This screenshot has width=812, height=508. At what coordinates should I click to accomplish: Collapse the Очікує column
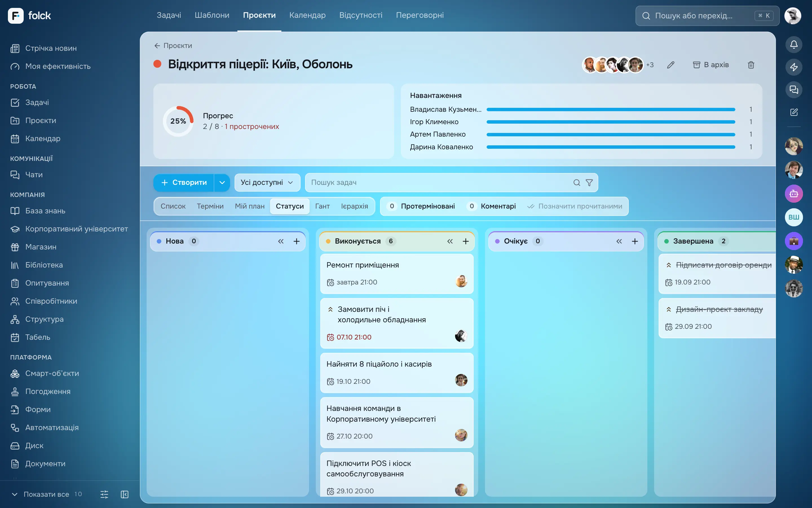(x=619, y=241)
